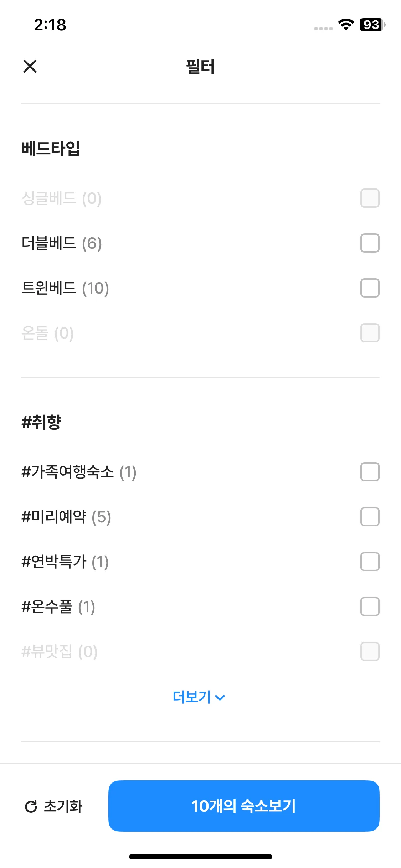This screenshot has height=868, width=401.
Task: Tap the #미리예약 (5) tag label
Action: coord(66,517)
